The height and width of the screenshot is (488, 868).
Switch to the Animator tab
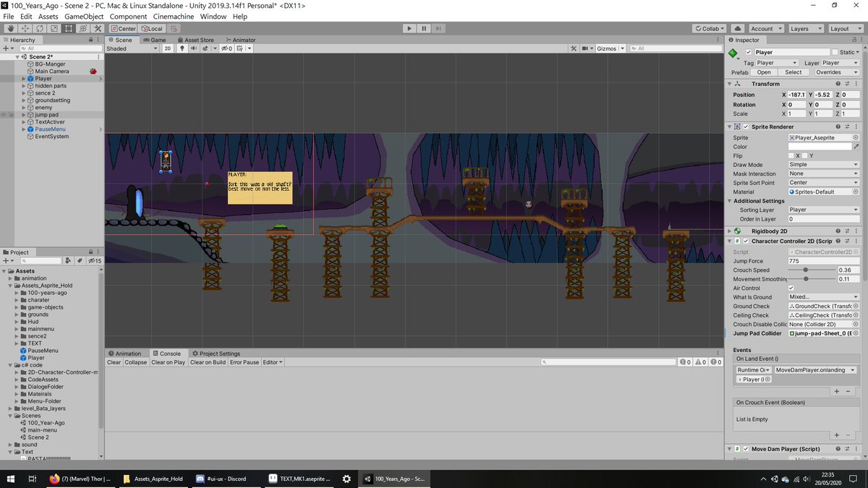tap(240, 40)
